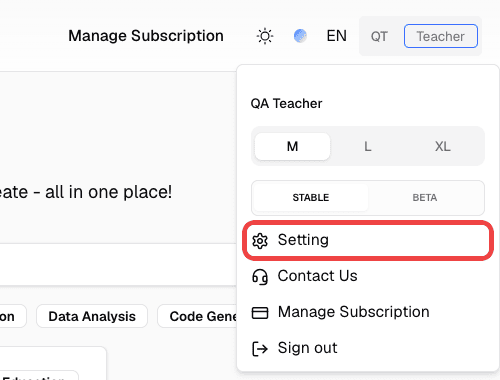Screen dimensions: 500x380
Task: Click Manage Subscription in the top bar
Action: coord(146,36)
